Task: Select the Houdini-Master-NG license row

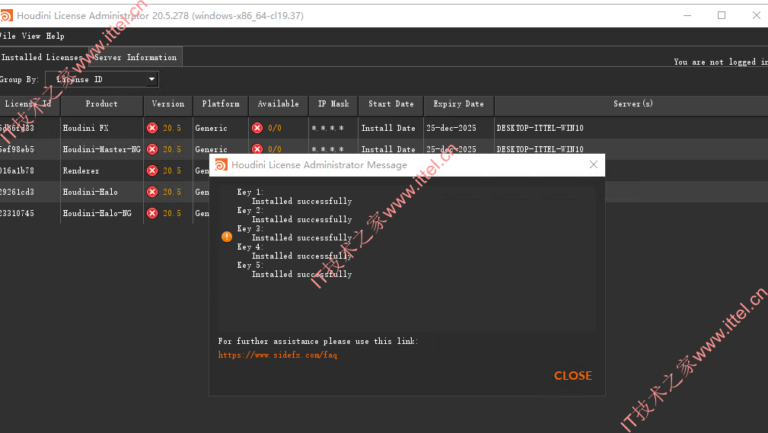Action: (102, 149)
